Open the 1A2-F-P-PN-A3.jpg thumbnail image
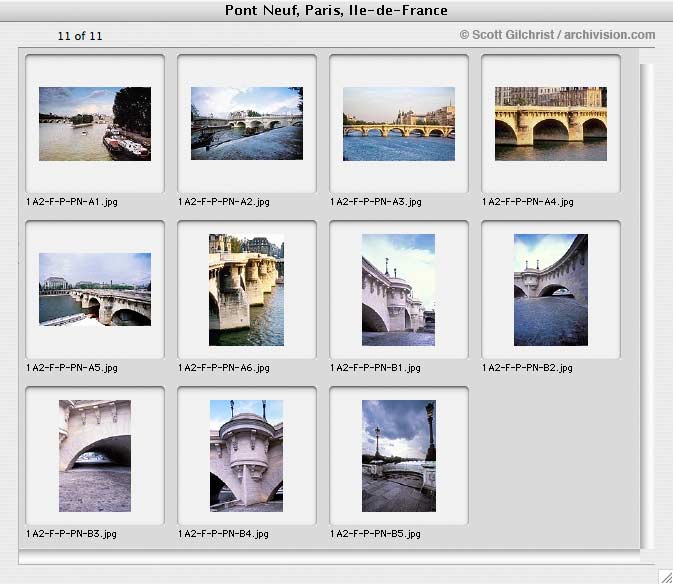 (399, 124)
